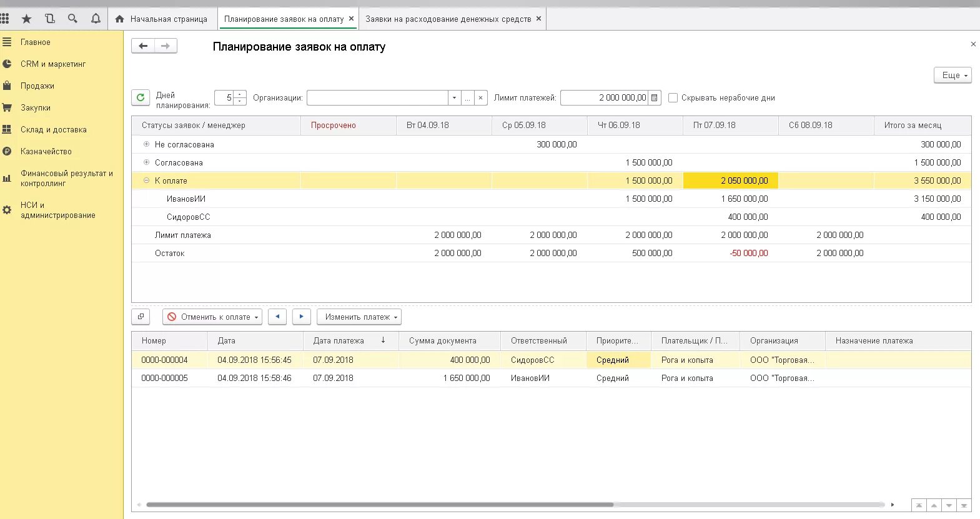This screenshot has width=980, height=519.
Task: Select request number 0000-000004
Action: point(164,360)
